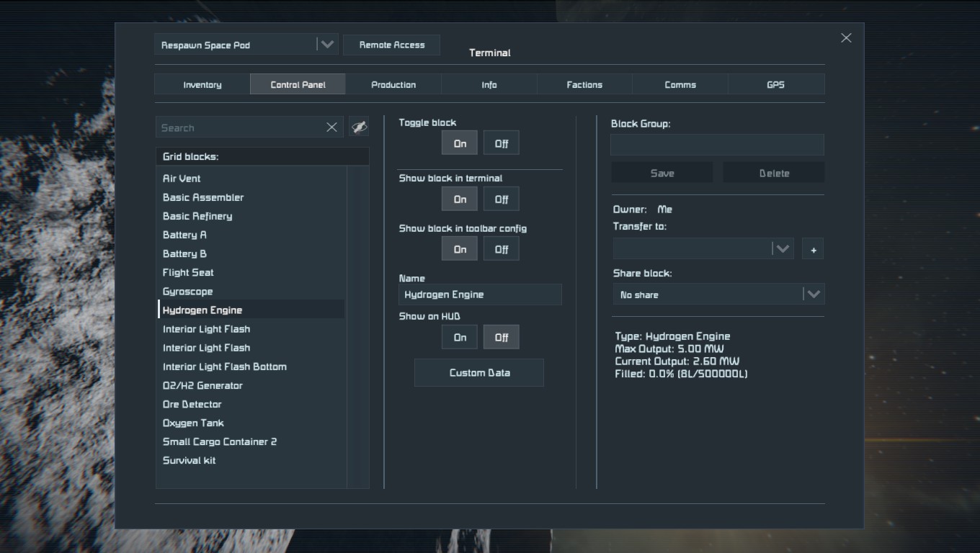The width and height of the screenshot is (980, 553).
Task: Expand the Respawn Space Pod grid dropdown
Action: click(x=326, y=45)
